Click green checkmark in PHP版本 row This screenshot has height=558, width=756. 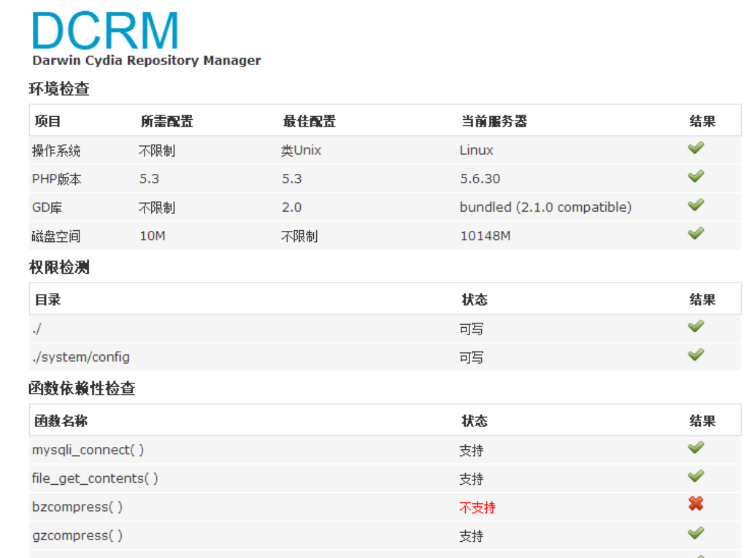[696, 177]
